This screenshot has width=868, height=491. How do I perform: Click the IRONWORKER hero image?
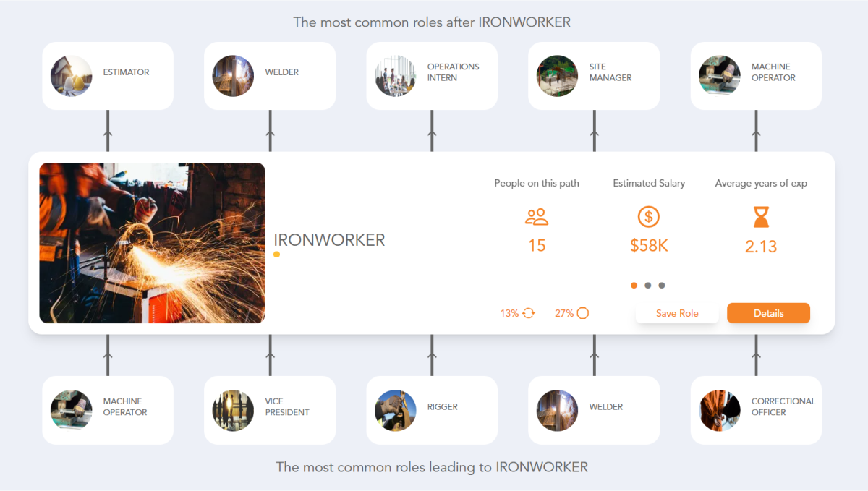click(x=152, y=242)
